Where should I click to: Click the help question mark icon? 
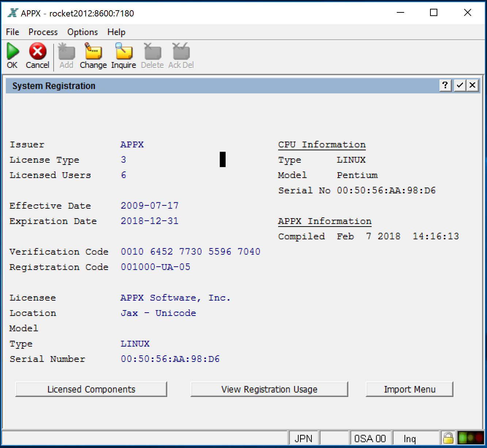[445, 85]
